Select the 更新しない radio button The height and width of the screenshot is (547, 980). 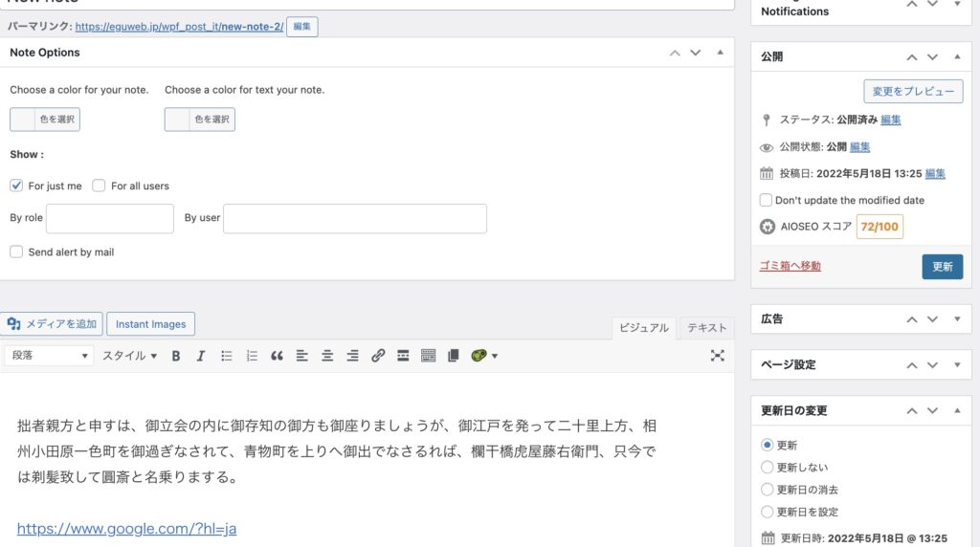(x=767, y=468)
